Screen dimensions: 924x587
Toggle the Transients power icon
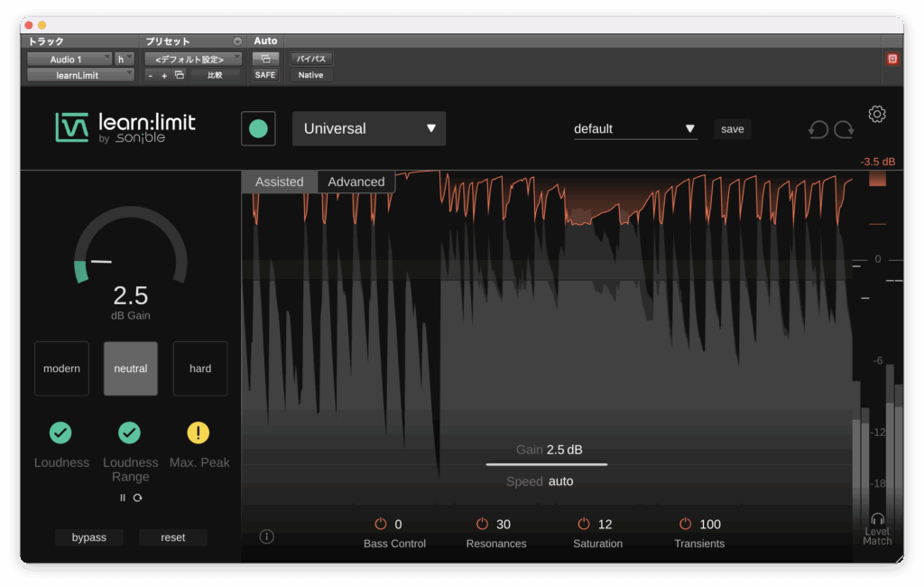tap(685, 523)
